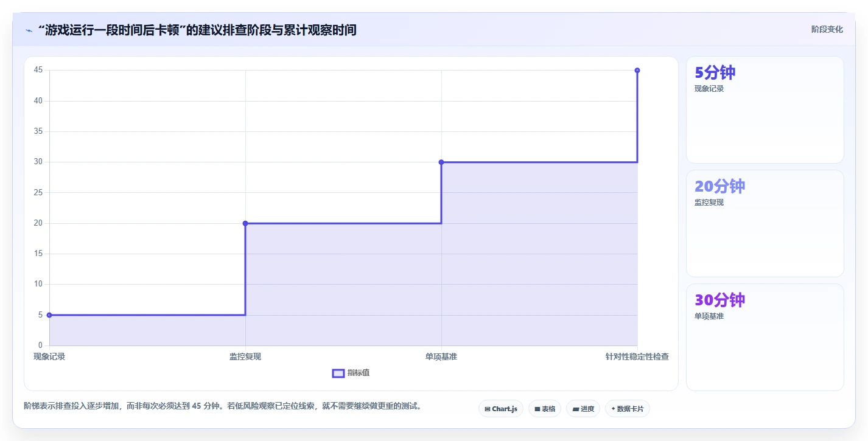Click the 20分钟 heading text
The height and width of the screenshot is (441, 868).
(x=720, y=186)
